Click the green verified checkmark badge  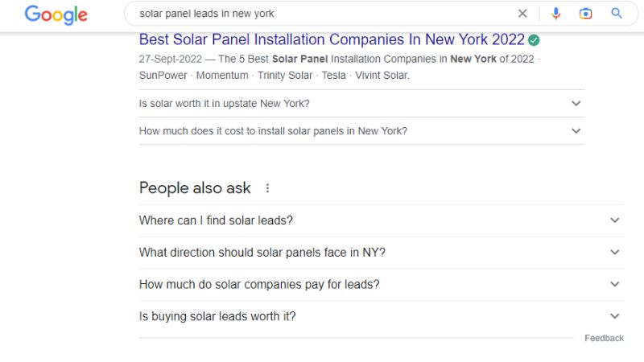[534, 40]
